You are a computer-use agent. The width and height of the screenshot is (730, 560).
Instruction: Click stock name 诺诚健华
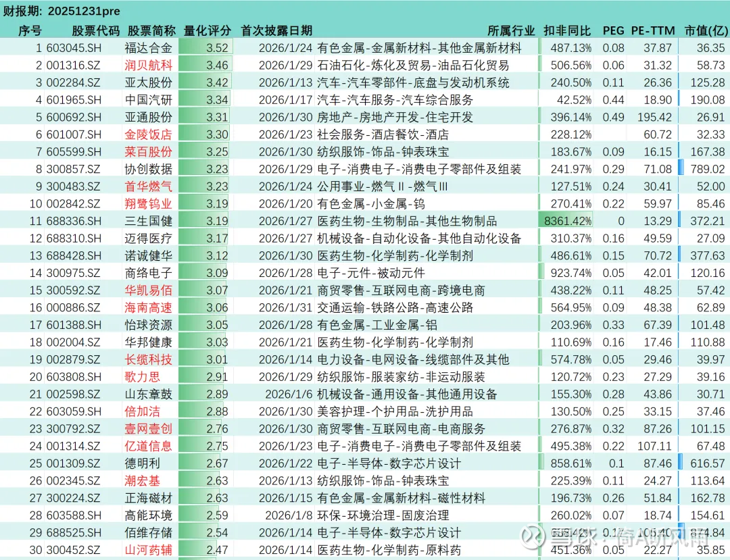(x=149, y=256)
